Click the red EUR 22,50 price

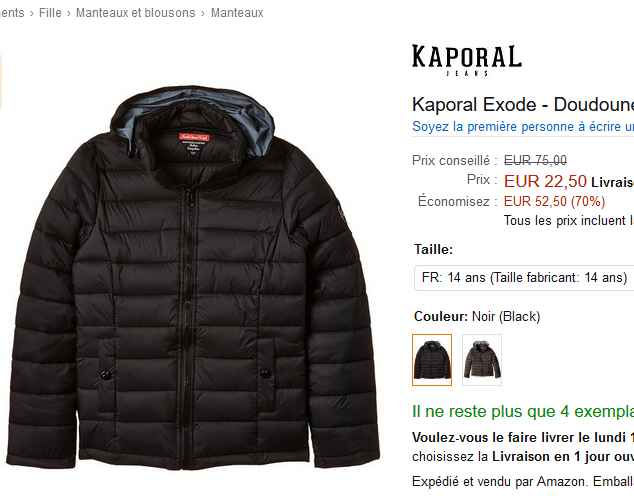coord(545,181)
